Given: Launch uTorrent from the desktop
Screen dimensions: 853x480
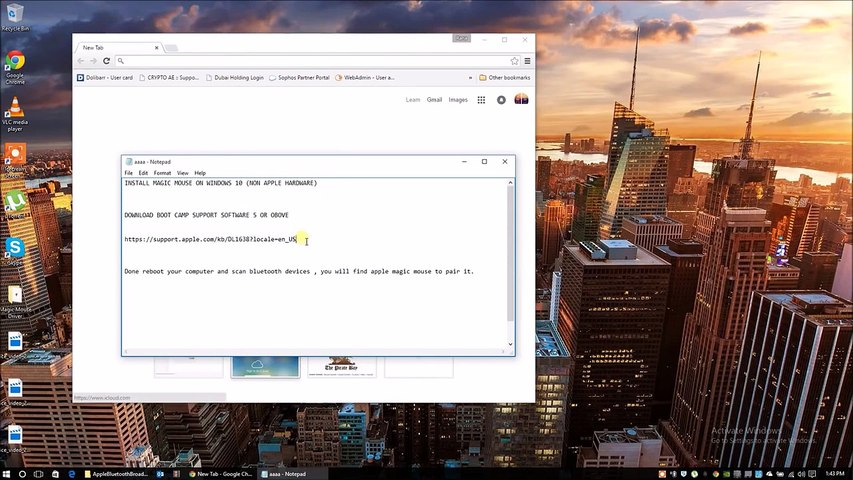Looking at the screenshot, I should (x=15, y=205).
